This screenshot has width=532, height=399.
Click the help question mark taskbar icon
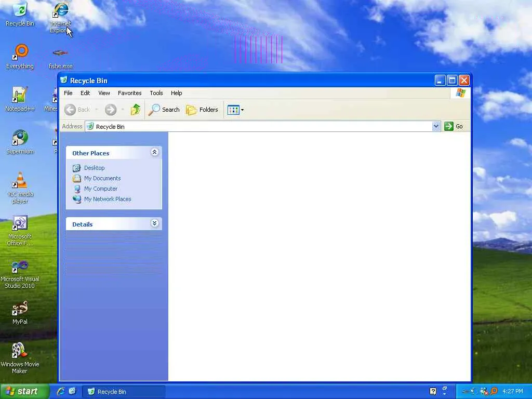pos(433,391)
